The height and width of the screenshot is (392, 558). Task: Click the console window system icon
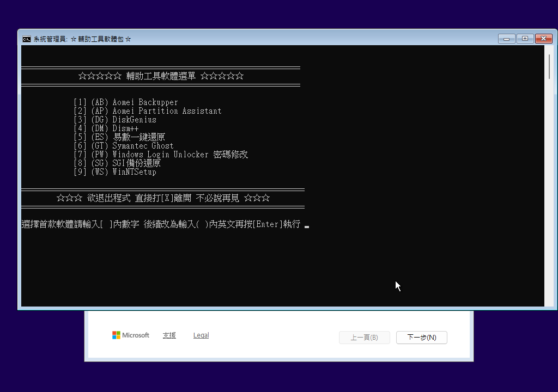click(27, 39)
